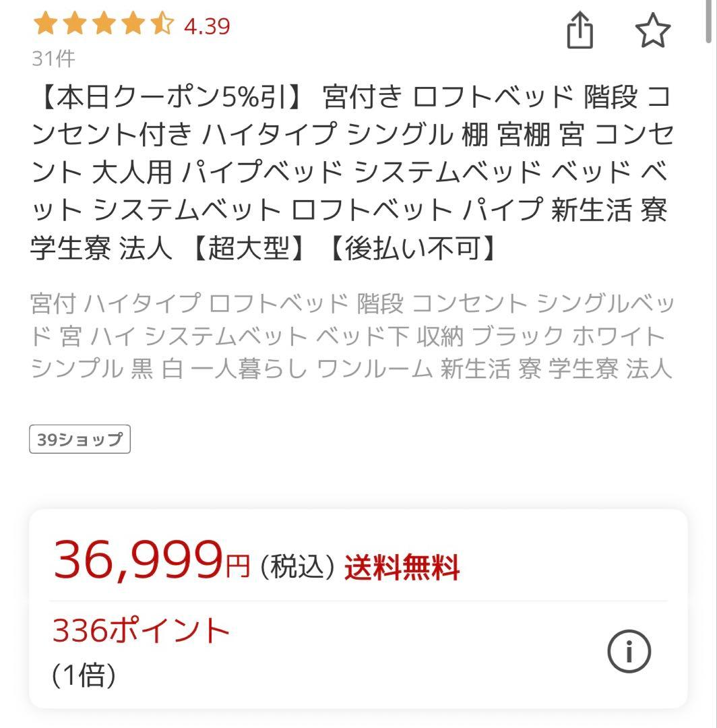The height and width of the screenshot is (728, 717).
Task: Tap the info circle to show point rules
Action: pos(629,651)
